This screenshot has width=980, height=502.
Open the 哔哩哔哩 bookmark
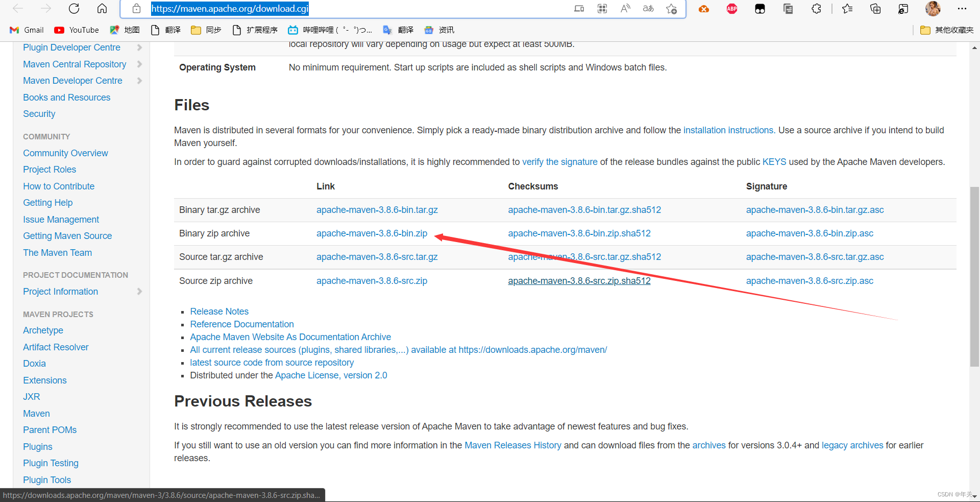pos(330,30)
